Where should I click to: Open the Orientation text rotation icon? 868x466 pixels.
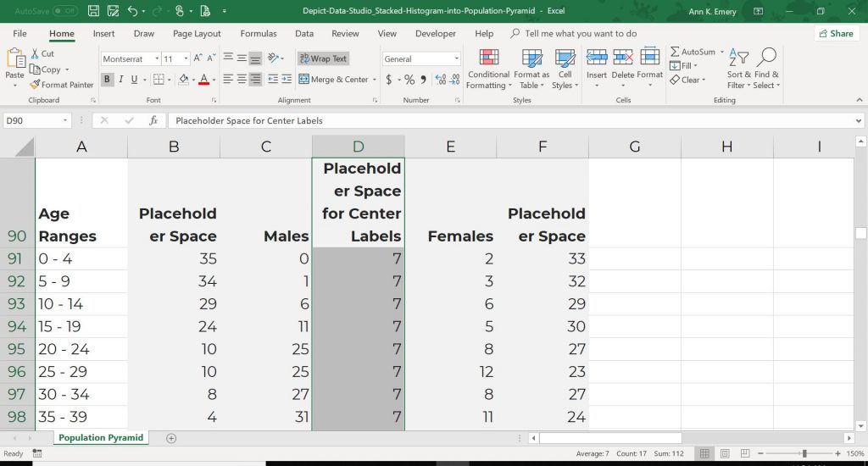click(274, 58)
